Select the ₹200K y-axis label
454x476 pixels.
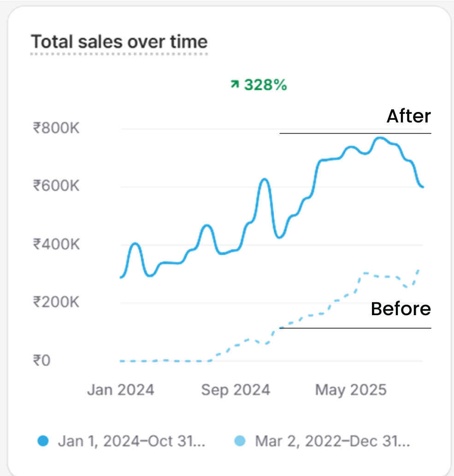[56, 302]
